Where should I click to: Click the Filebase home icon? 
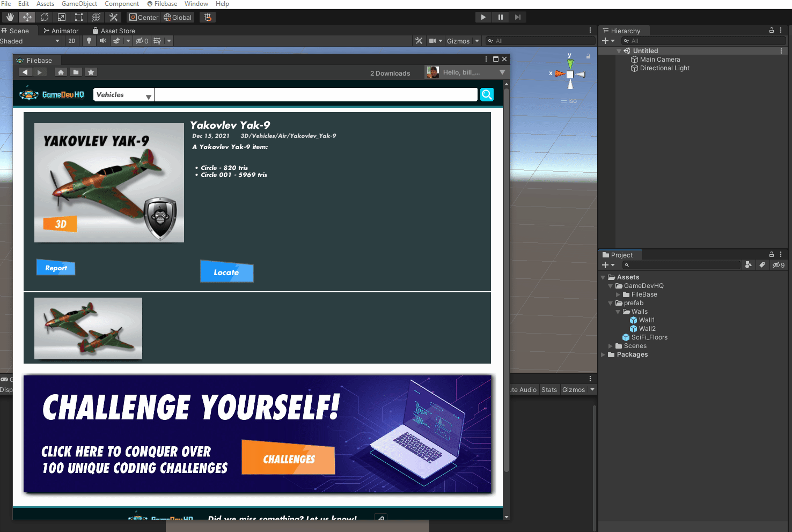click(61, 72)
